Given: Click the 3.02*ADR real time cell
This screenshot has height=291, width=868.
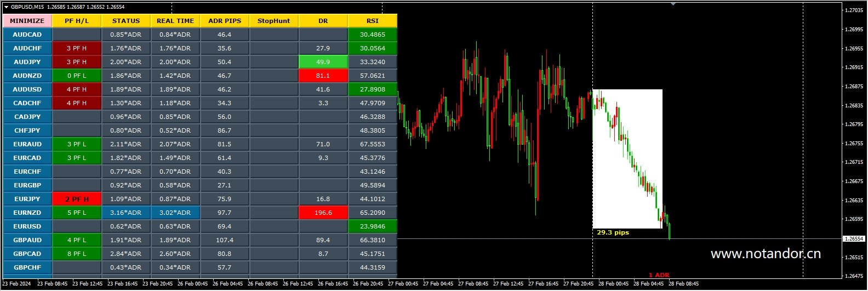Looking at the screenshot, I should click(175, 213).
